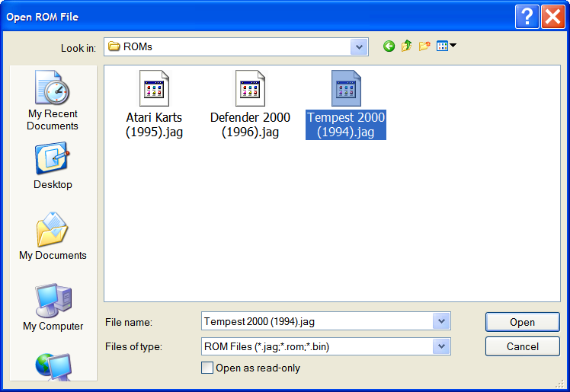The width and height of the screenshot is (570, 392).
Task: Click the File name text field
Action: [x=316, y=321]
